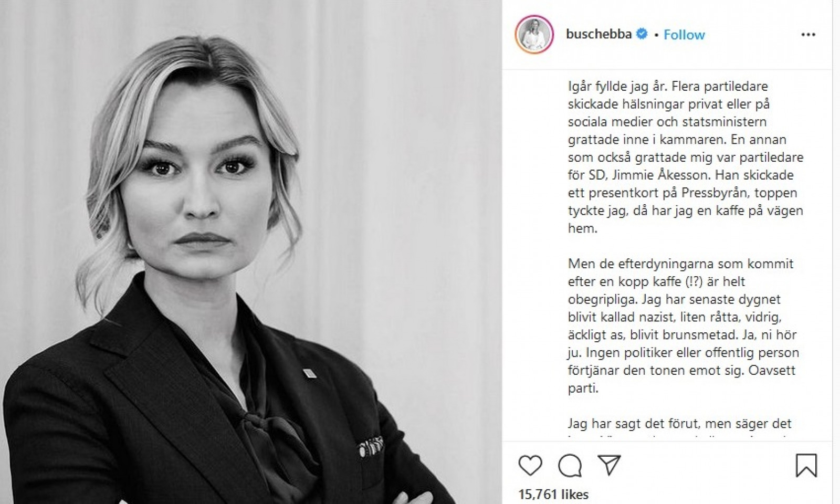Like the post with the heart icon
The image size is (840, 504).
coord(530,465)
